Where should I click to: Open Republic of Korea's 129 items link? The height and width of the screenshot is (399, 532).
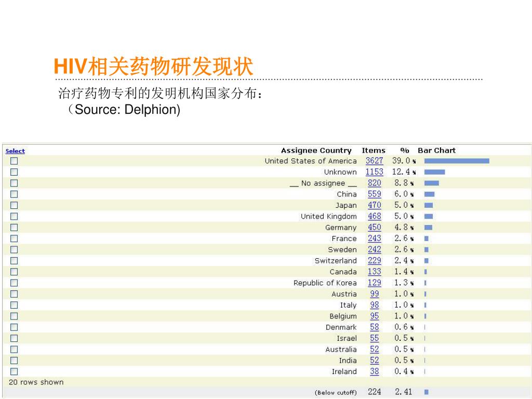(375, 283)
